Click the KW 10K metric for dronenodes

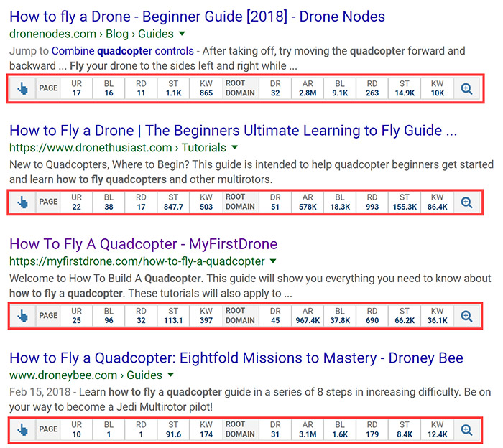click(x=437, y=88)
